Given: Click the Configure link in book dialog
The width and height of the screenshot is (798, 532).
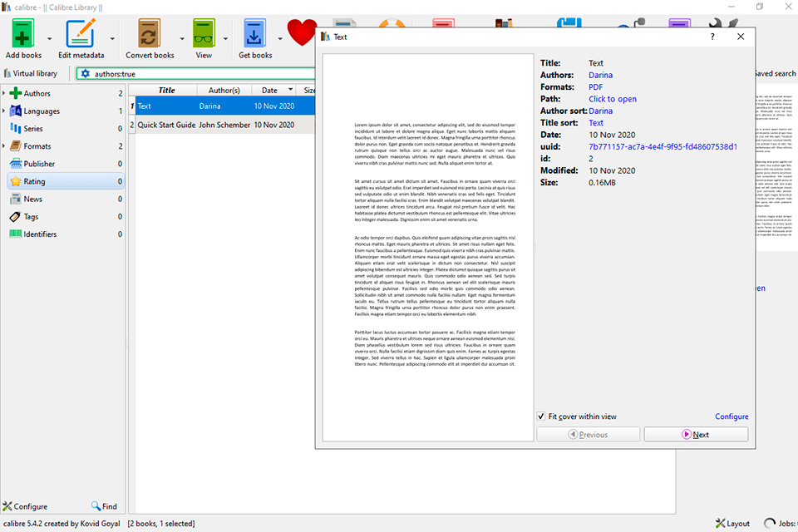Looking at the screenshot, I should (731, 416).
